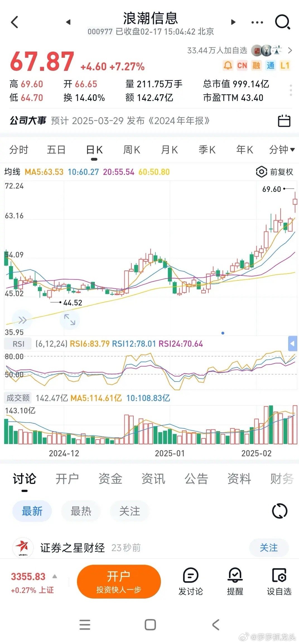The image size is (299, 644).
Task: Switch to the next stock with right triangle
Action: [233, 22]
